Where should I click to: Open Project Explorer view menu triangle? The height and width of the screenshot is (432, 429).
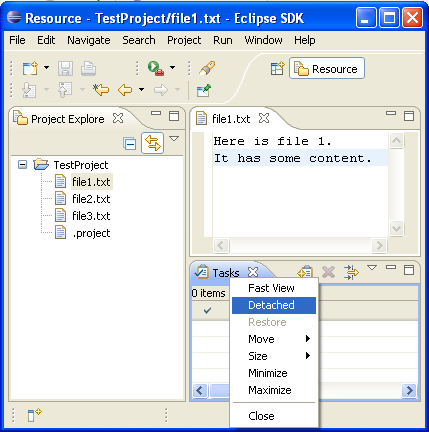coord(174,138)
